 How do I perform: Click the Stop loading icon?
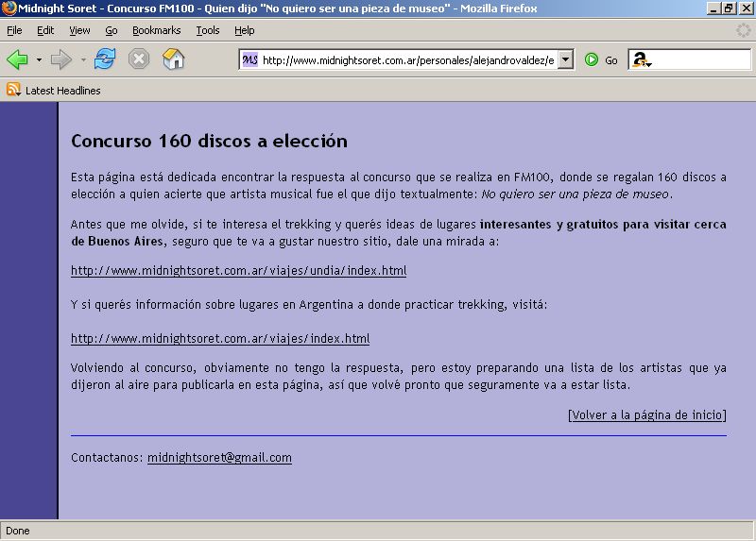point(139,59)
